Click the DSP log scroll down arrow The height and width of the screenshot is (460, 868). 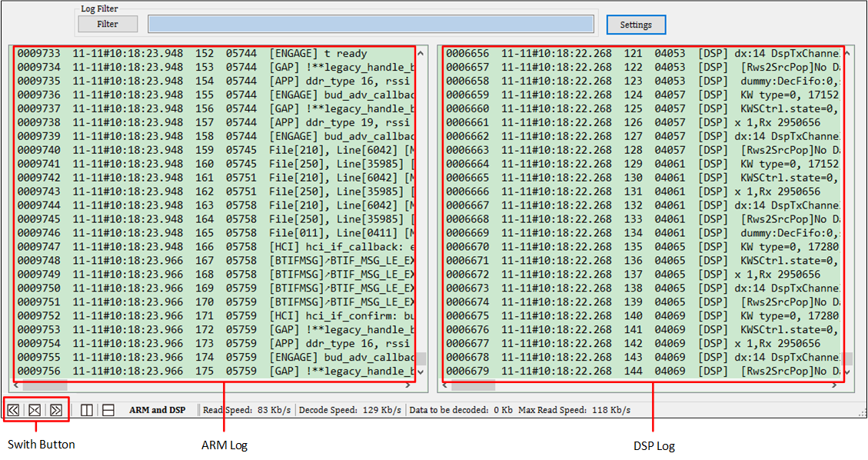coord(848,372)
